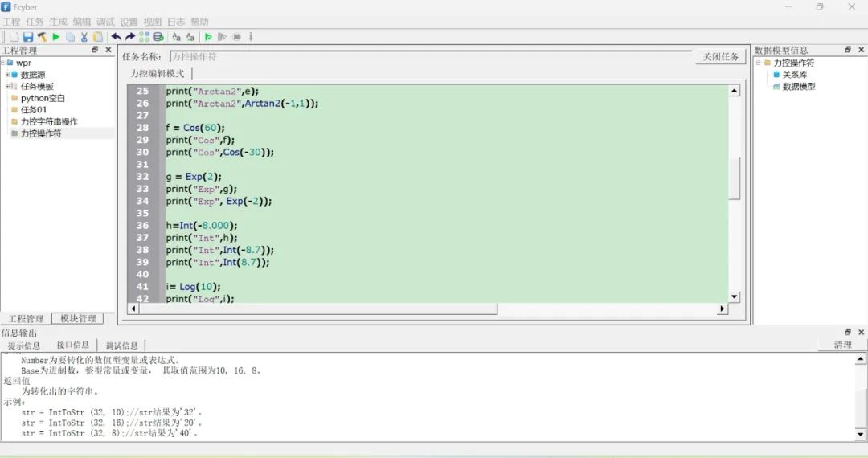
Task: Select python空白 in project tree
Action: pyautogui.click(x=43, y=99)
